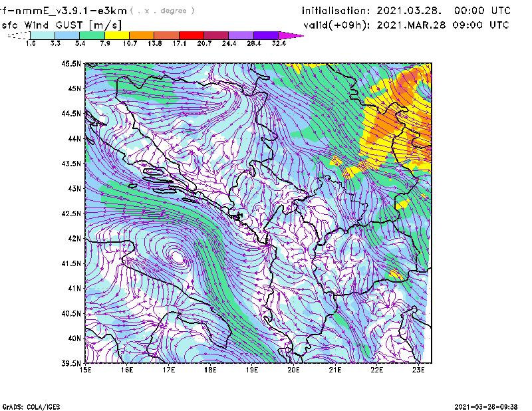Click the "sfc Wind GUST [m/s]" title
Viewport: 532px width, 411px height.
coord(61,25)
